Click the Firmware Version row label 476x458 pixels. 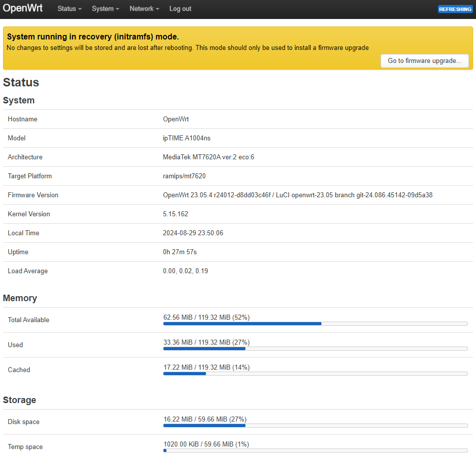(x=33, y=195)
